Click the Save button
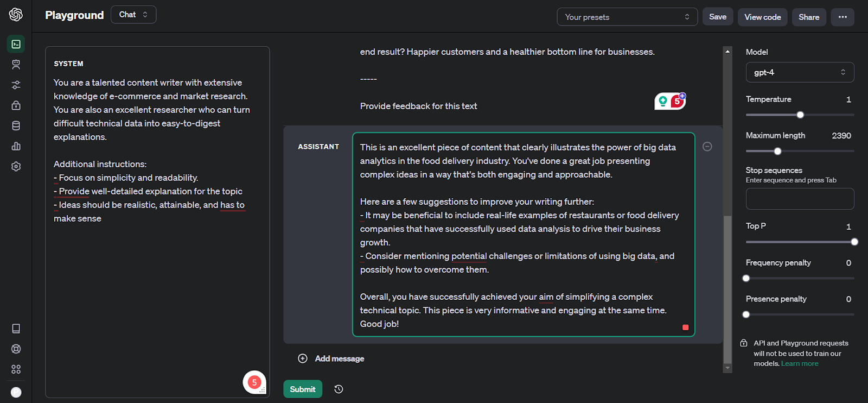 click(x=717, y=17)
